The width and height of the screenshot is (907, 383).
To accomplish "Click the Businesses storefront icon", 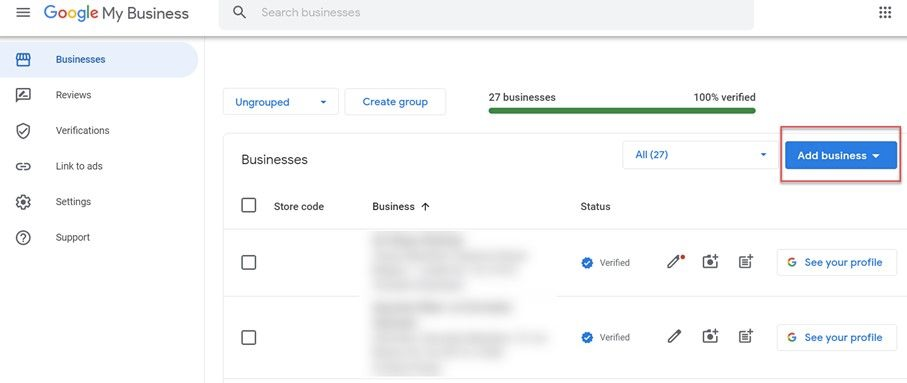I will pos(23,60).
